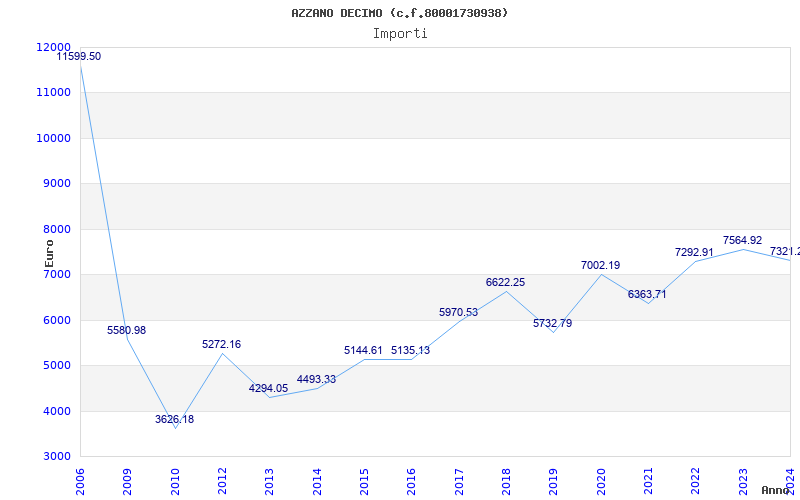Click the 8000 y-axis tick label
Image resolution: width=800 pixels, height=500 pixels.
click(x=55, y=229)
